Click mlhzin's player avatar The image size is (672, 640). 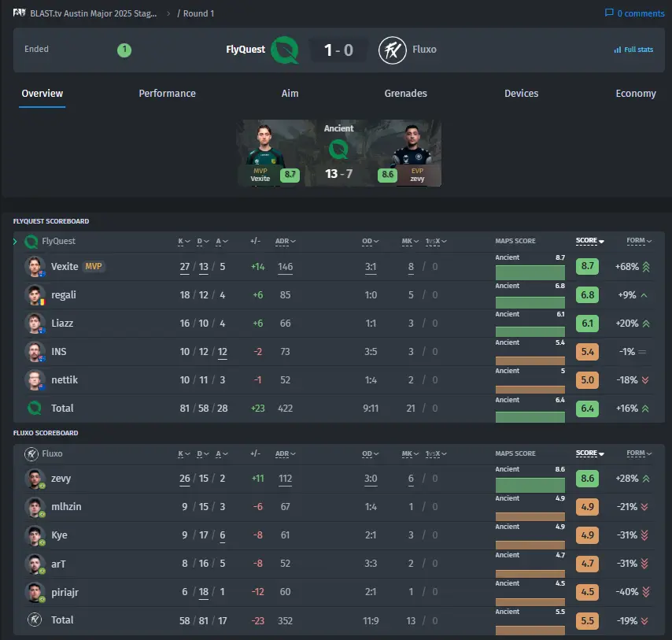[x=35, y=507]
